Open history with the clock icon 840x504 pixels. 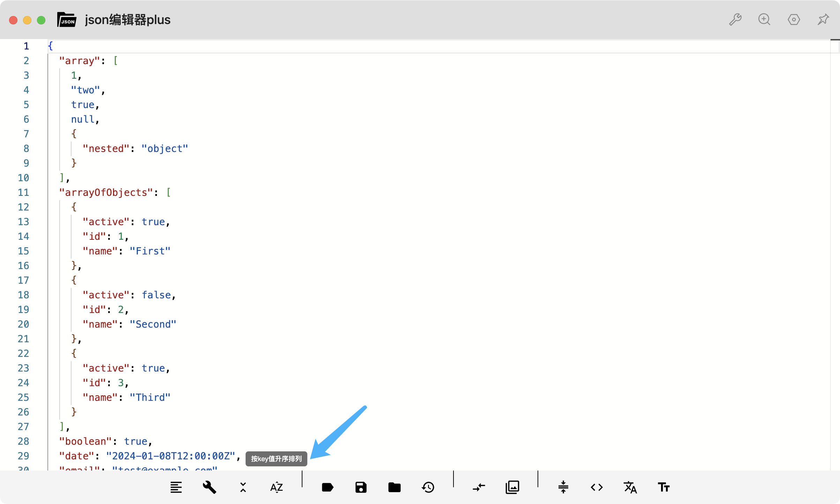point(428,487)
